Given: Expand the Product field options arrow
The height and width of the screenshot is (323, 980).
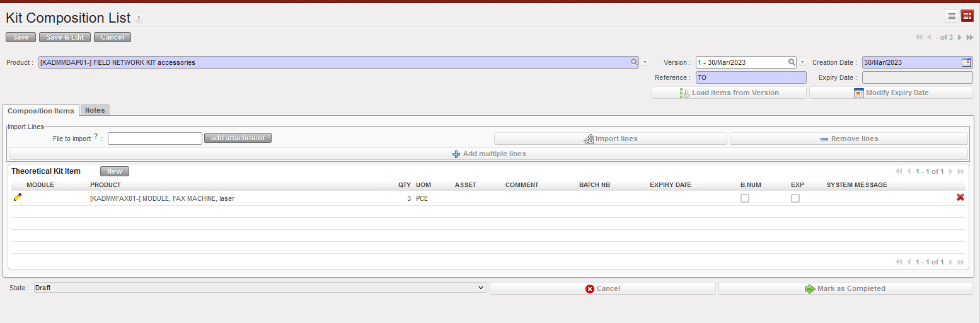Looking at the screenshot, I should click(x=645, y=63).
